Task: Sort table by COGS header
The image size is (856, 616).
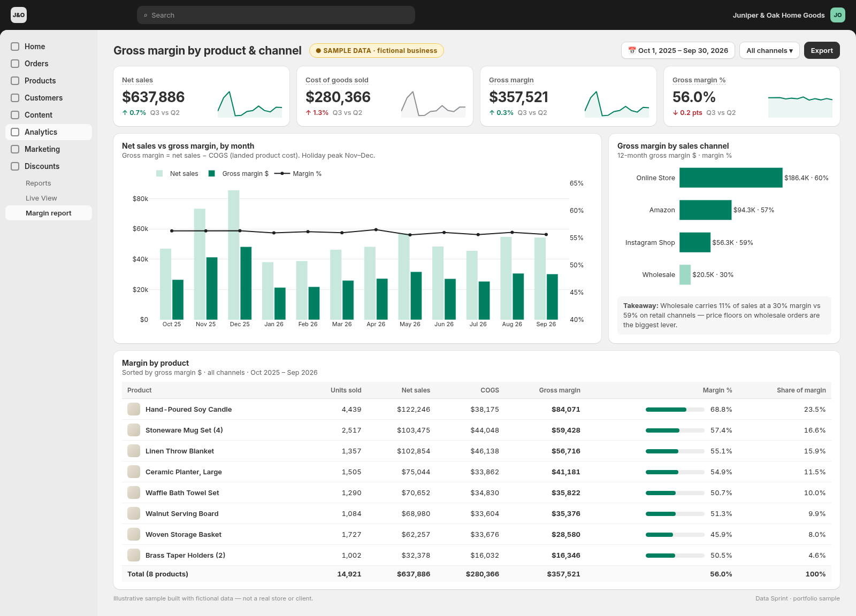Action: [x=490, y=390]
